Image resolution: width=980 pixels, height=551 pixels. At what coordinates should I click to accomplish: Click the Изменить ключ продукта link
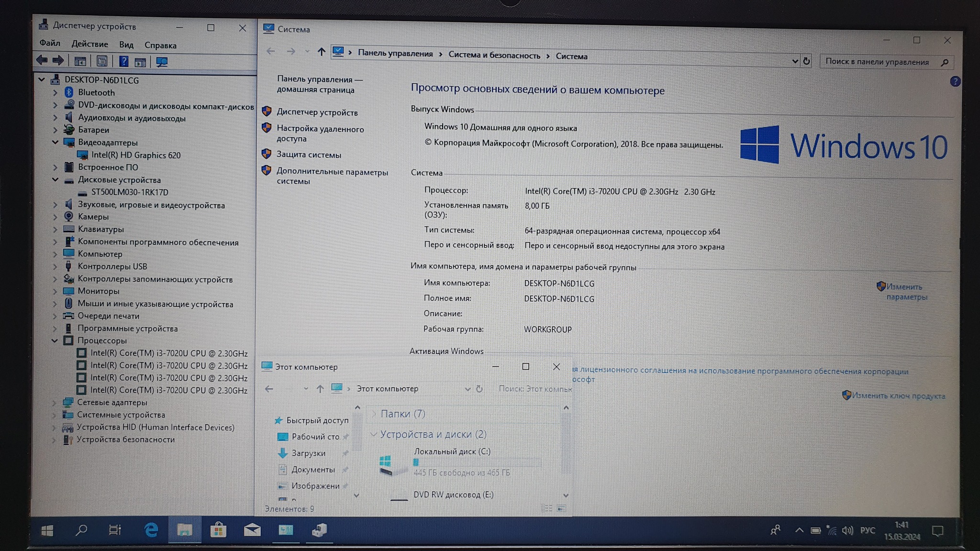[898, 396]
